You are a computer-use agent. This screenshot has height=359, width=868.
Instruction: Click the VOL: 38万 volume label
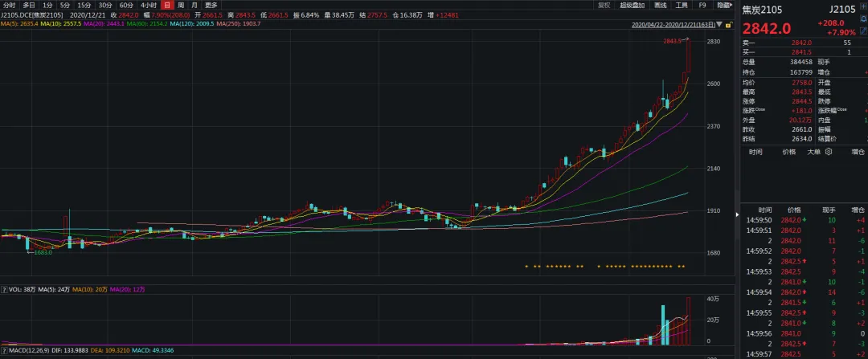coord(21,289)
